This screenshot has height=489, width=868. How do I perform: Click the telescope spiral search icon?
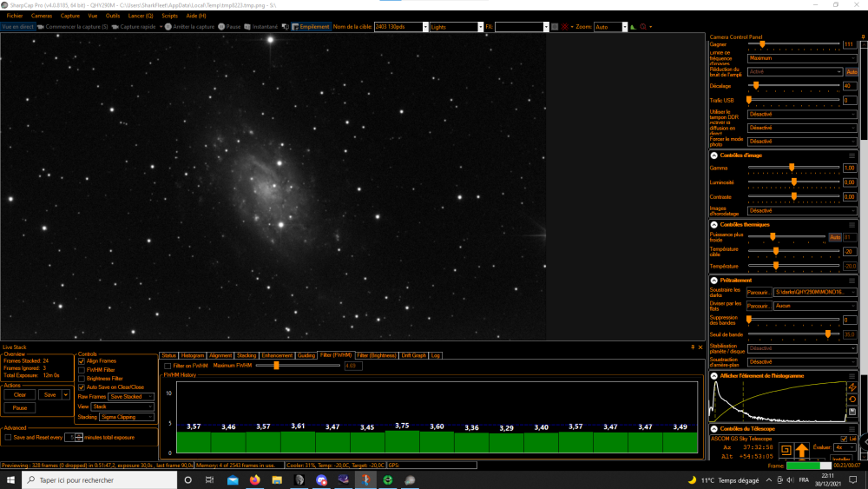(786, 450)
